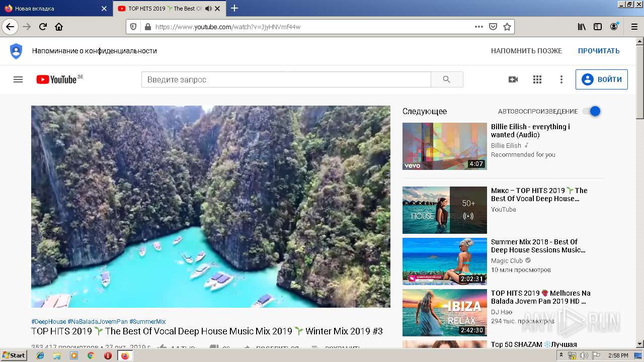Image resolution: width=644 pixels, height=362 pixels.
Task: Click the video player to pause
Action: point(211,207)
